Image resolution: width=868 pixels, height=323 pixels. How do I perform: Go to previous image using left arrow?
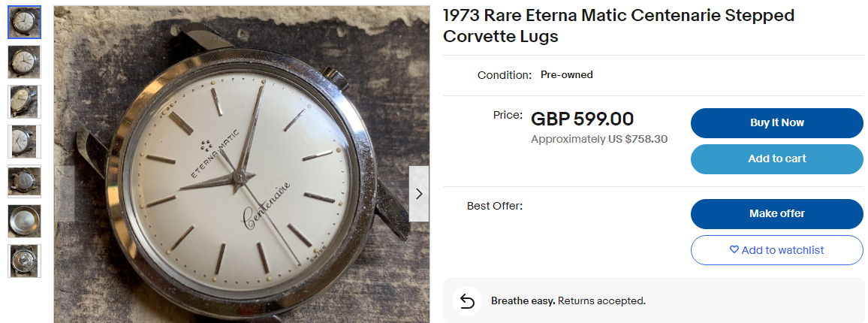click(65, 194)
